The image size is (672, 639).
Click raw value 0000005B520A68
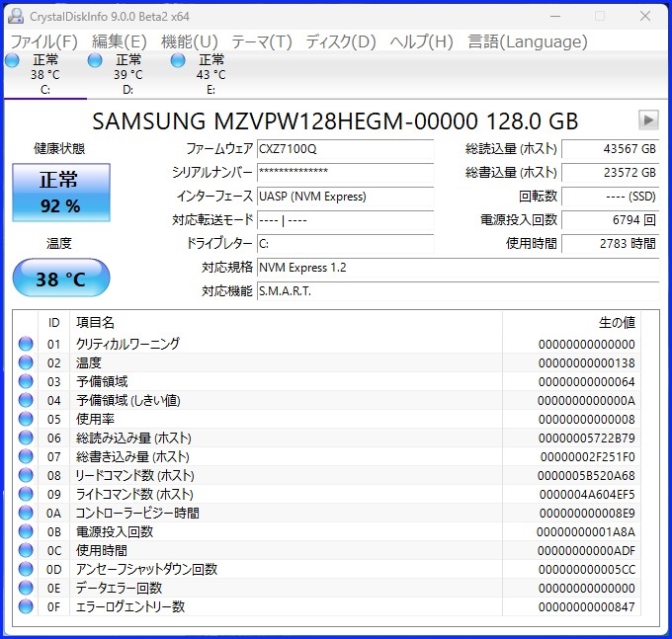pos(586,475)
